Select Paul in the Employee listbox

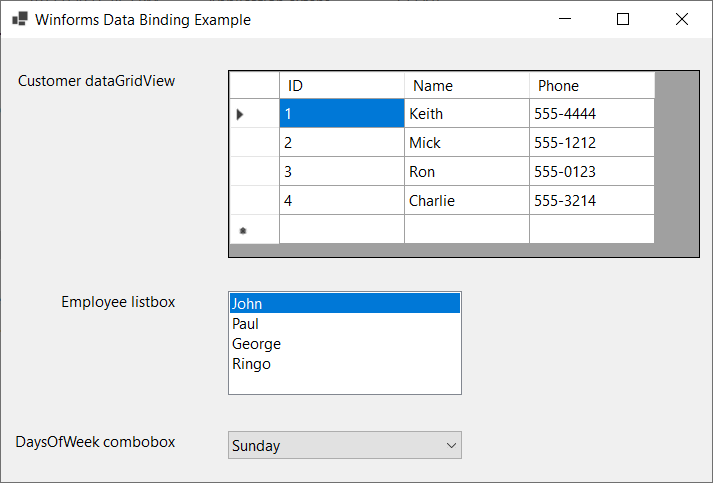click(x=245, y=324)
